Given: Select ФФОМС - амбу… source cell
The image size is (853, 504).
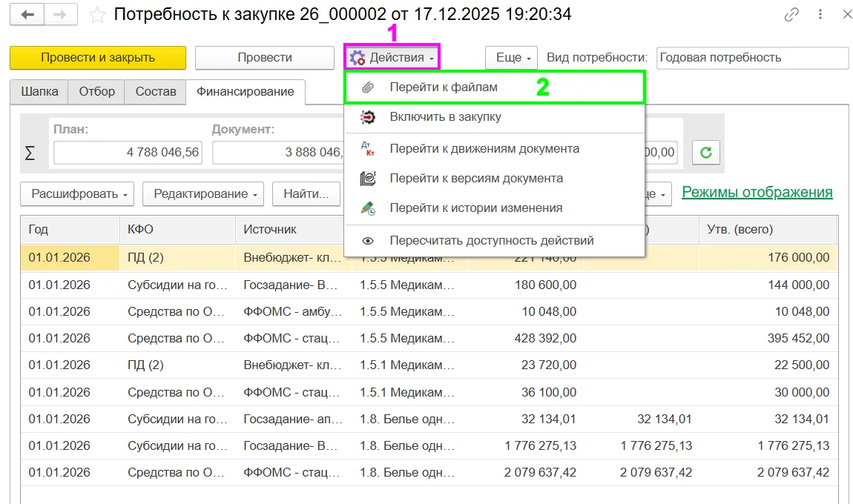Looking at the screenshot, I should pyautogui.click(x=294, y=311).
